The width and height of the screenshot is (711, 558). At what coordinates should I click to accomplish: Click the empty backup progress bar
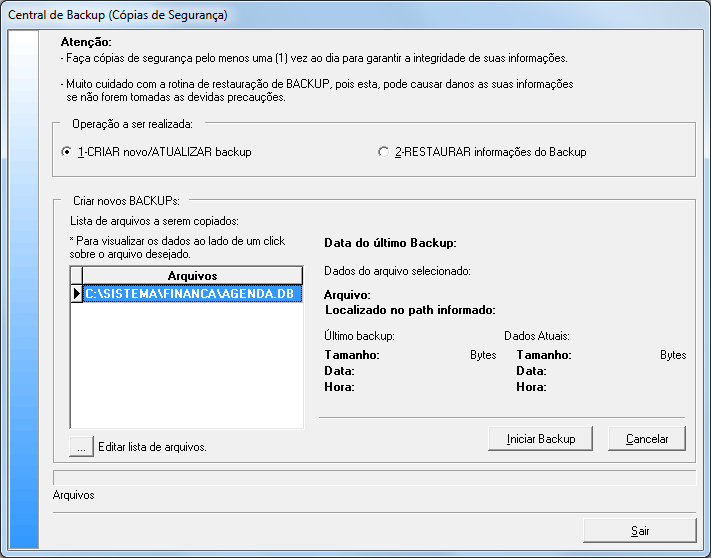372,477
